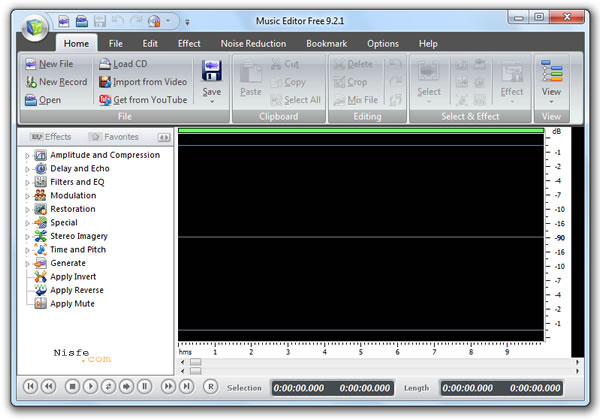Click the R record button
Viewport: 600px width, 420px height.
pos(210,387)
